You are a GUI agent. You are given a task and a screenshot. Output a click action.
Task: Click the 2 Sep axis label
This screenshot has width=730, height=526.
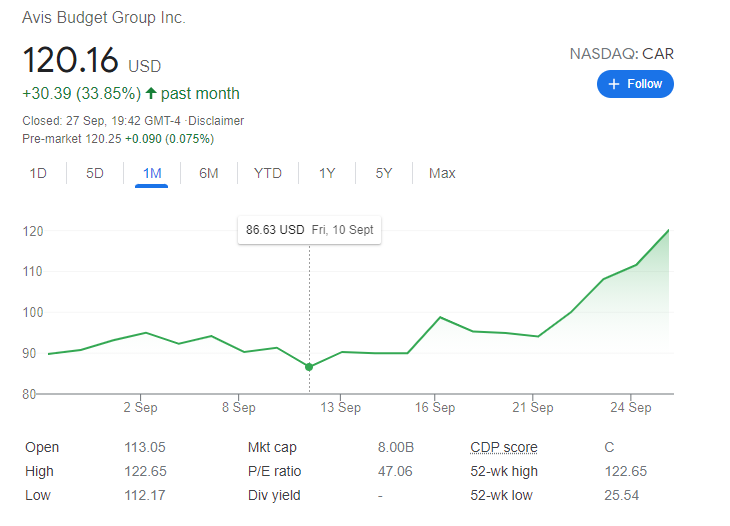point(140,408)
